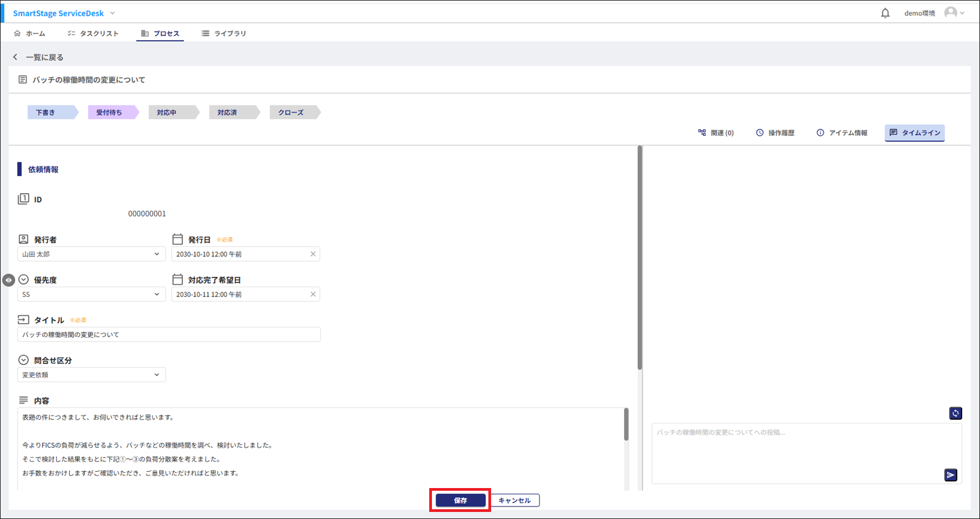Screen dimensions: 980x519
Task: Show the 操作履歴 panel
Action: (775, 133)
